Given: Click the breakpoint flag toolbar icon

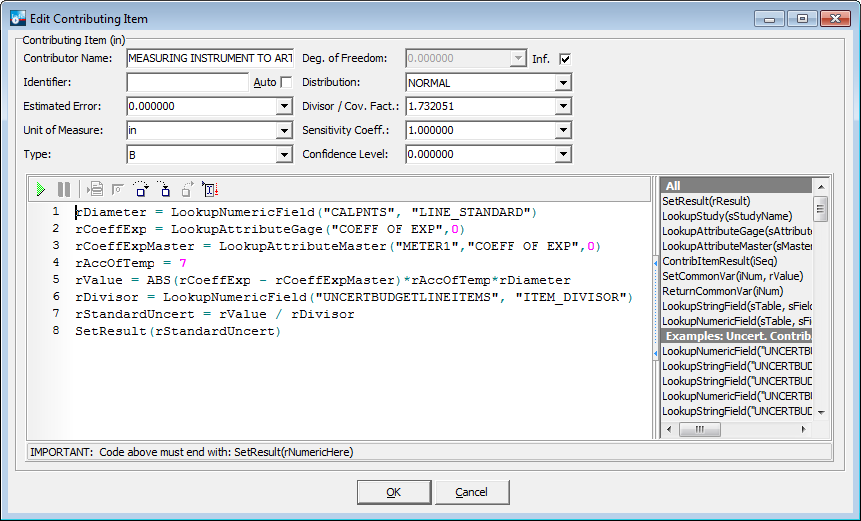Looking at the screenshot, I should (x=118, y=189).
